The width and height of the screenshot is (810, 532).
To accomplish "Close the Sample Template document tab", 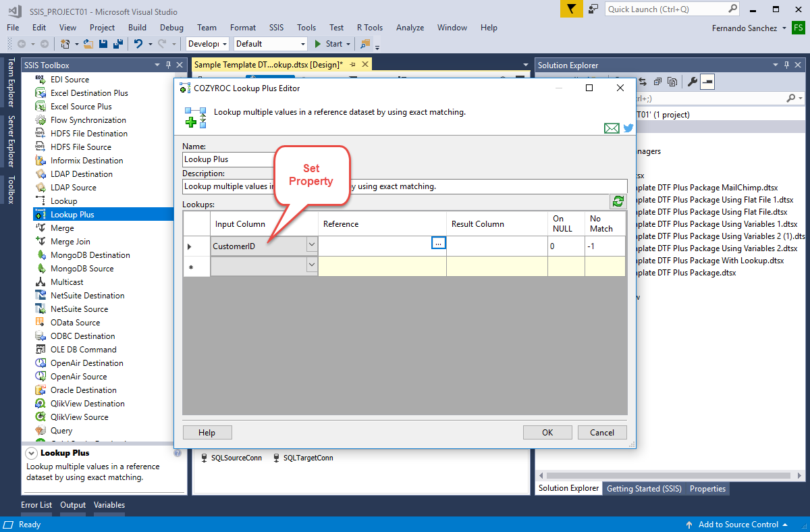I will pos(364,65).
